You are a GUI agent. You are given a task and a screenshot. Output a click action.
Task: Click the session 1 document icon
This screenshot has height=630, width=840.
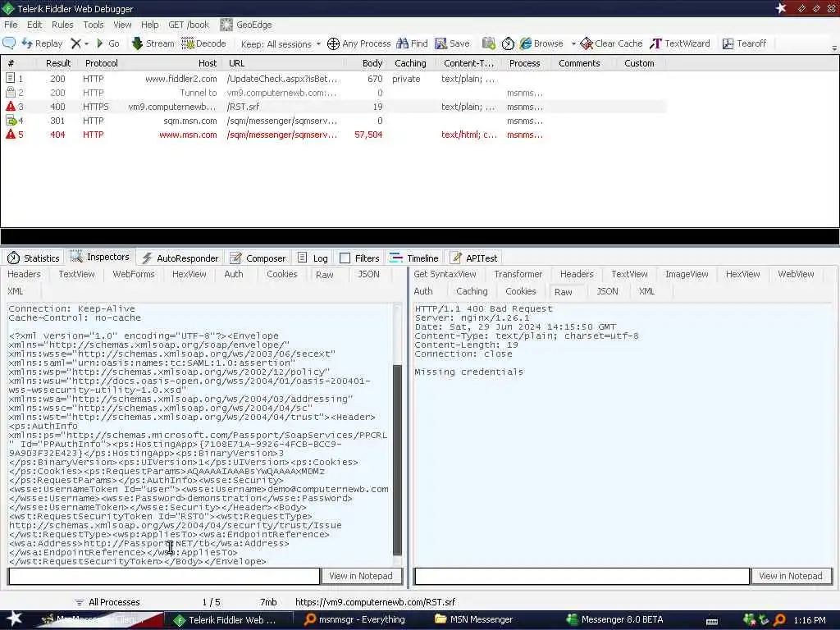[x=10, y=78]
